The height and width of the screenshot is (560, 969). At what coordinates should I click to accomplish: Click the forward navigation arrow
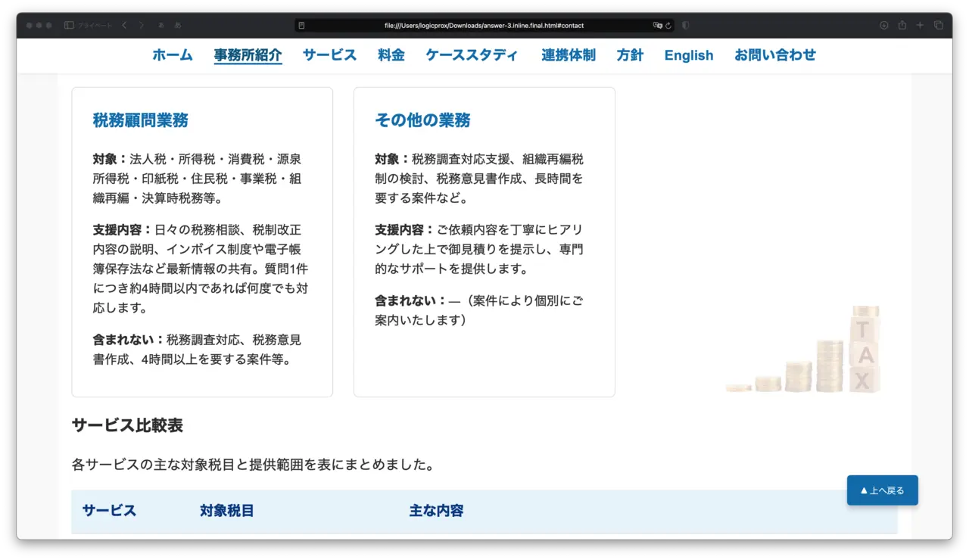click(142, 25)
